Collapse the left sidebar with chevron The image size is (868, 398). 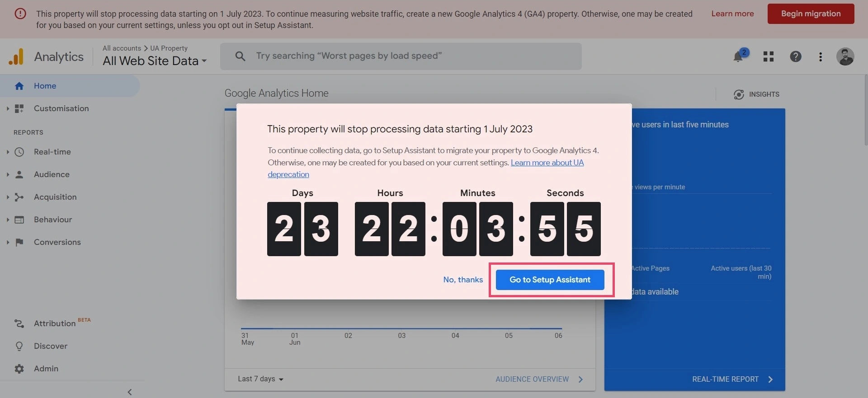click(130, 392)
